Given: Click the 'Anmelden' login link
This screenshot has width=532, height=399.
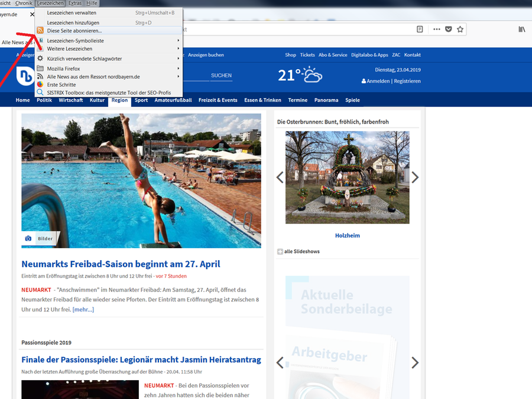Looking at the screenshot, I should (378, 81).
